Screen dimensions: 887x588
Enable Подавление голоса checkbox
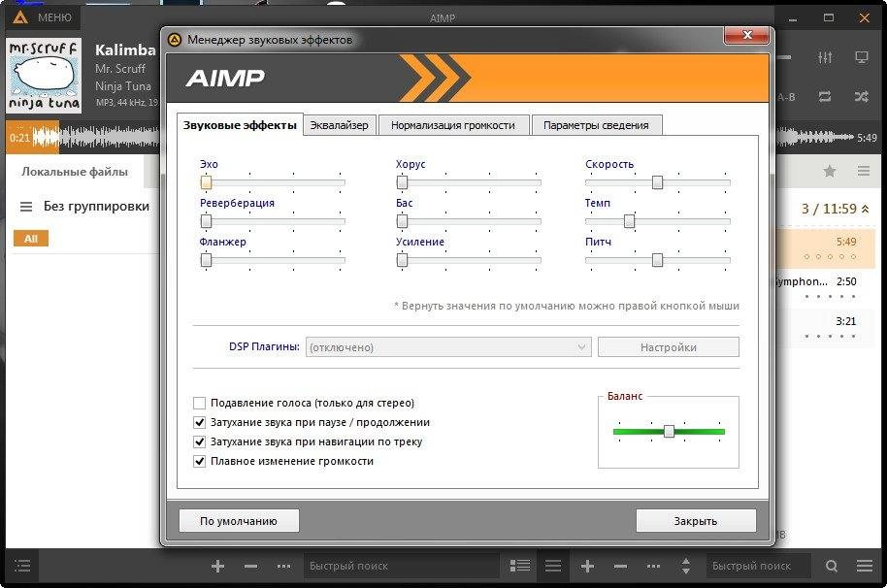pyautogui.click(x=199, y=403)
